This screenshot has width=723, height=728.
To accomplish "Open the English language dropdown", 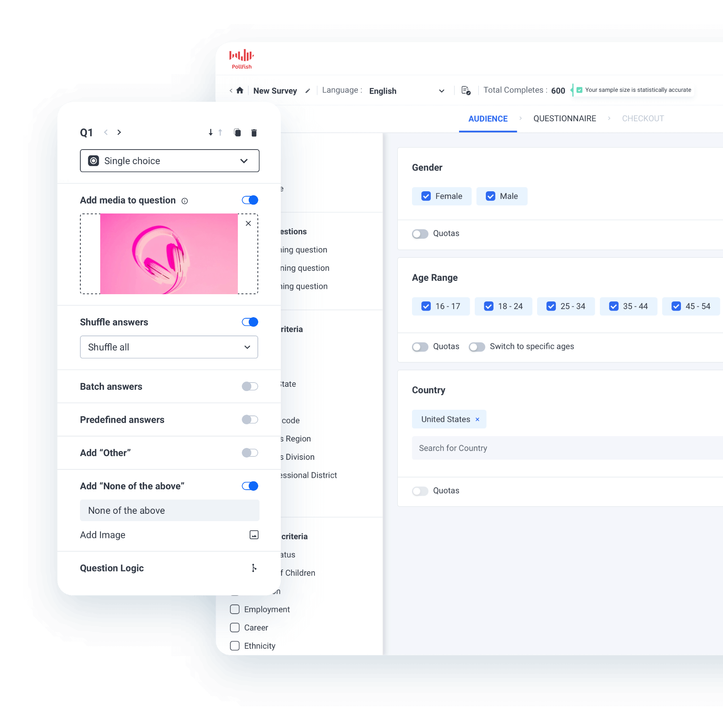I will 407,91.
